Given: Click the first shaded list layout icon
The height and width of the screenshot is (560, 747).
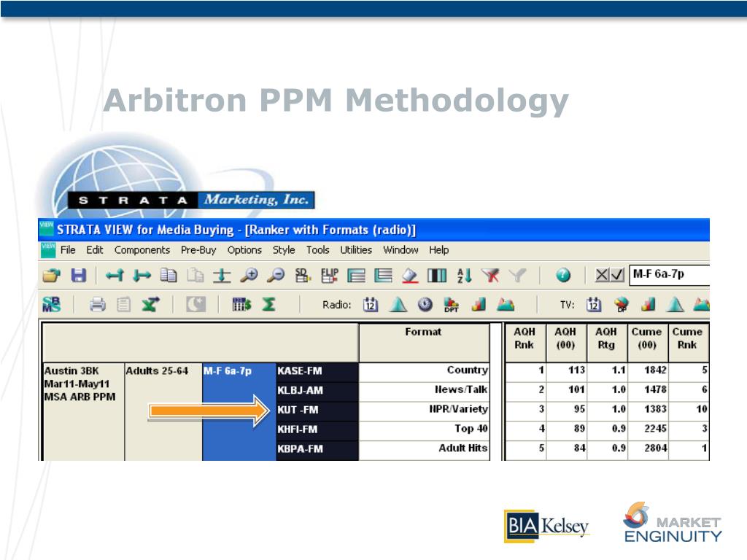Looking at the screenshot, I should tap(356, 275).
